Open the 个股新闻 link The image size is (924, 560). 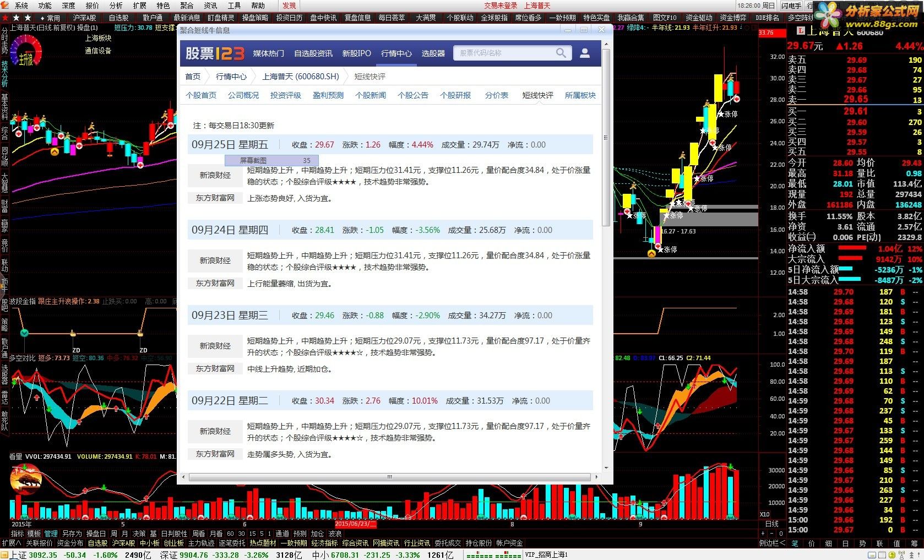371,95
